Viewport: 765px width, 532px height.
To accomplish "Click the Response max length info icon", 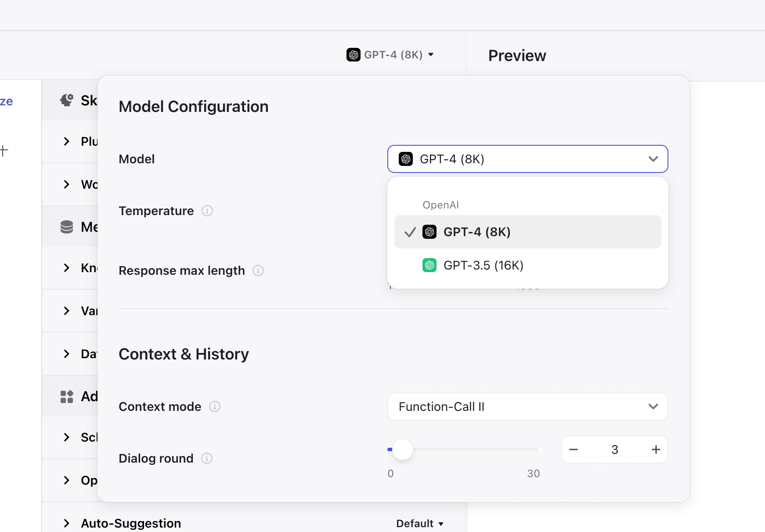I will 258,270.
